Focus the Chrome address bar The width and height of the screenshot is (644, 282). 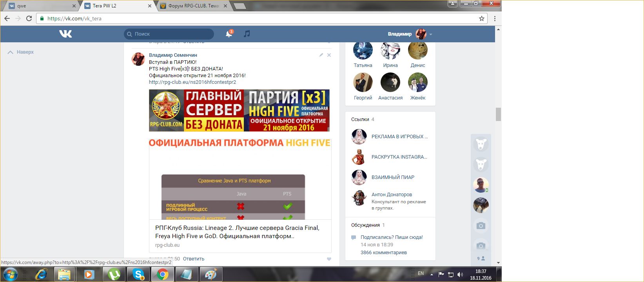tap(261, 18)
